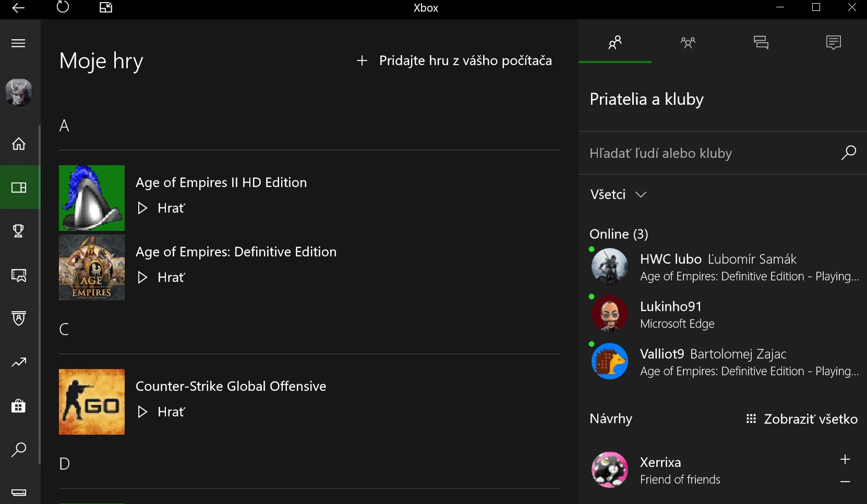Open Game captures sidebar icon
The image size is (867, 504).
click(x=19, y=275)
